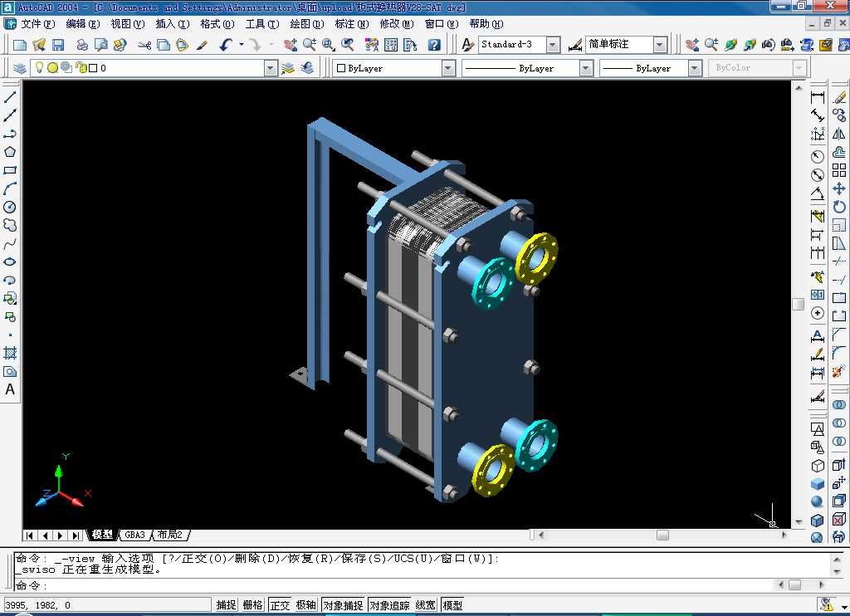Select the Erase tool in modify toolbar
850x616 pixels.
(839, 98)
